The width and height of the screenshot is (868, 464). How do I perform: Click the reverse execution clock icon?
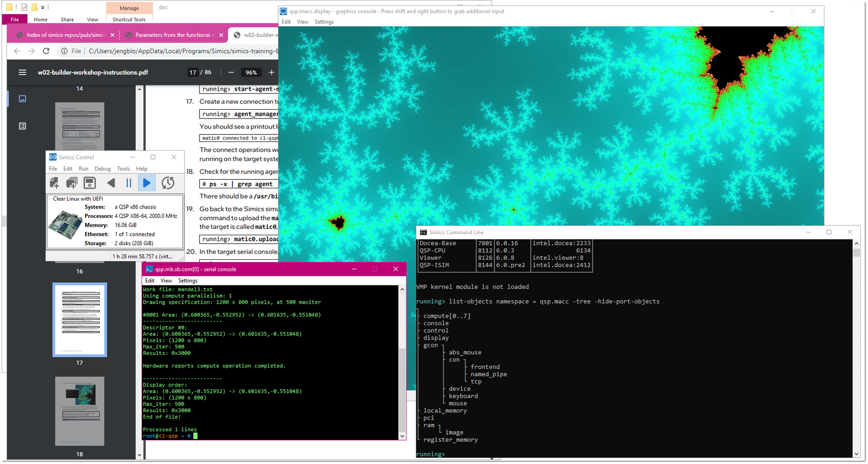tap(168, 183)
